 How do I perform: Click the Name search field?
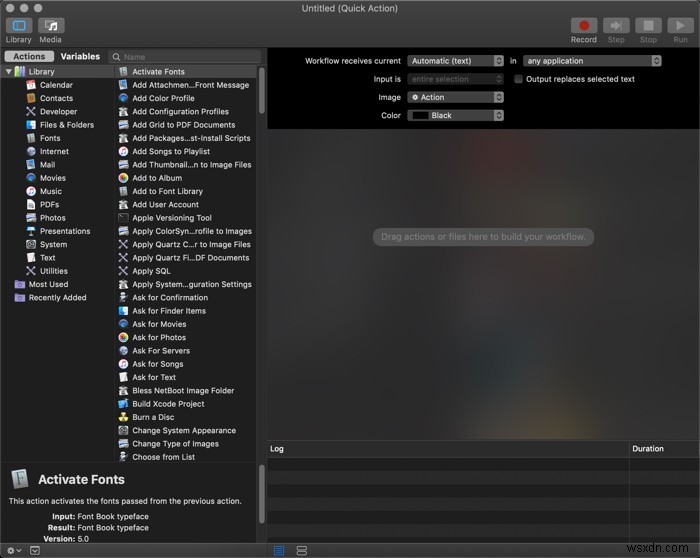pos(184,57)
